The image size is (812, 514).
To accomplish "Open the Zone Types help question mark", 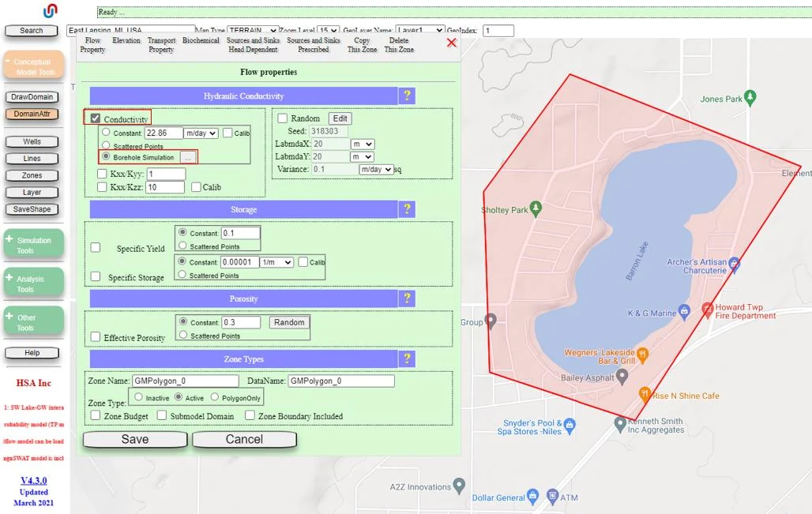I will click(407, 358).
